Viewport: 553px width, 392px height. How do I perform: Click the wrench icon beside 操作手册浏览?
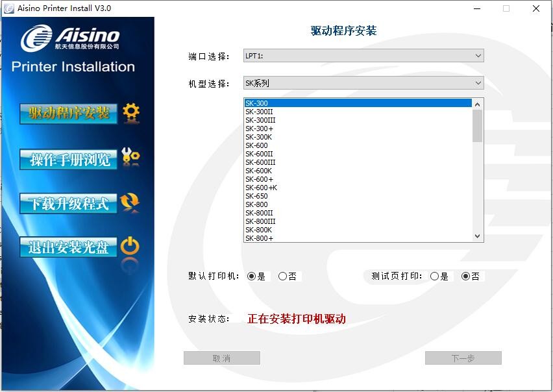pyautogui.click(x=129, y=156)
